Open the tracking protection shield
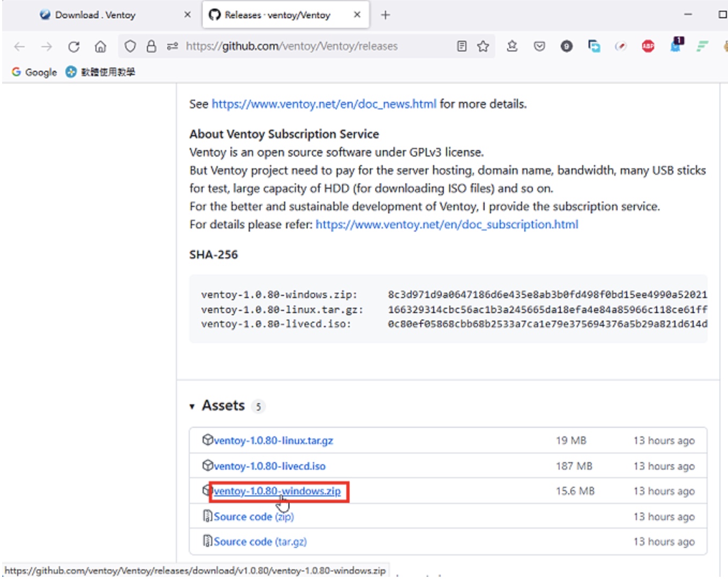 [130, 47]
